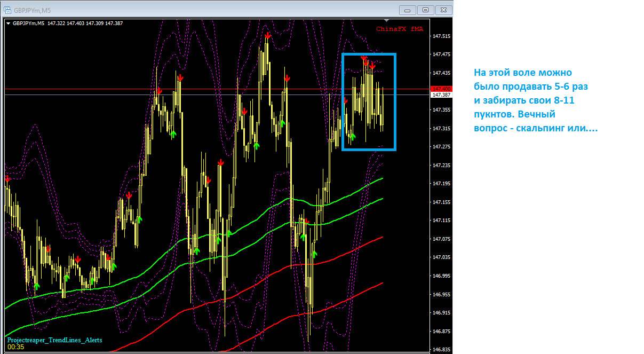
Task: Click the 146.915 price scale label
Action: click(x=442, y=313)
